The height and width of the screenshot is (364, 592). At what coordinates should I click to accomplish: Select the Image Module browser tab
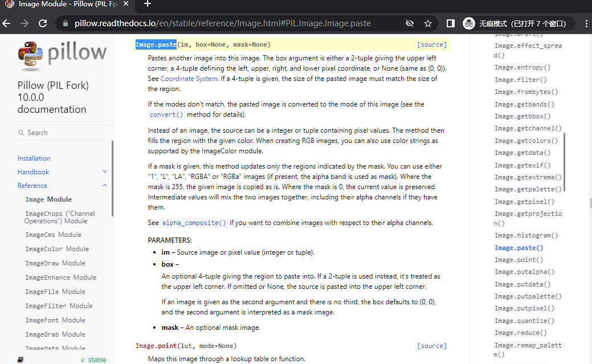pos(68,4)
